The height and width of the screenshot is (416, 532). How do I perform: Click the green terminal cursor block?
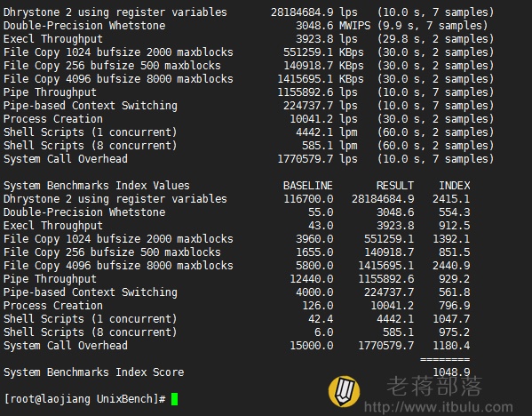pos(174,399)
